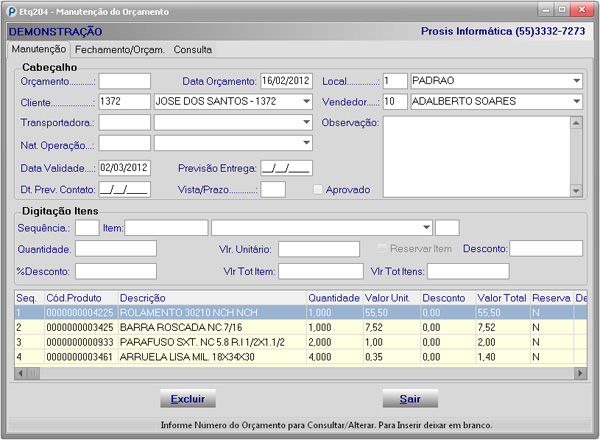Click the Cliente code field 1372
This screenshot has width=600, height=440.
click(125, 102)
